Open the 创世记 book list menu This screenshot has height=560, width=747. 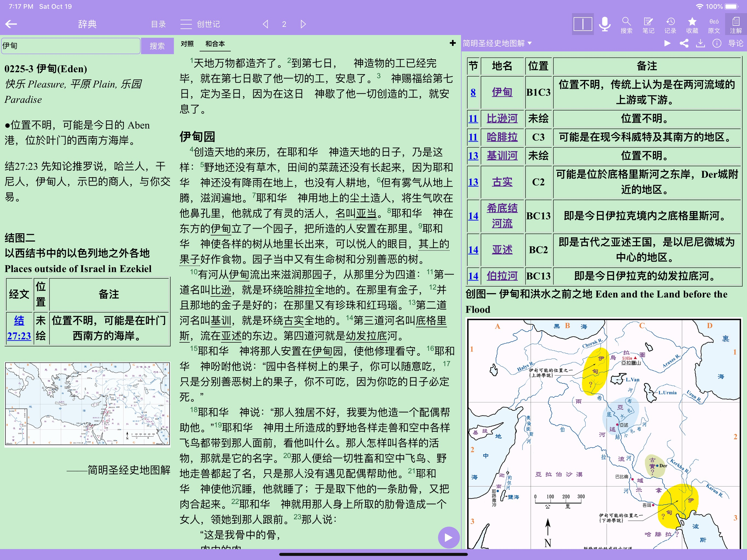click(200, 24)
